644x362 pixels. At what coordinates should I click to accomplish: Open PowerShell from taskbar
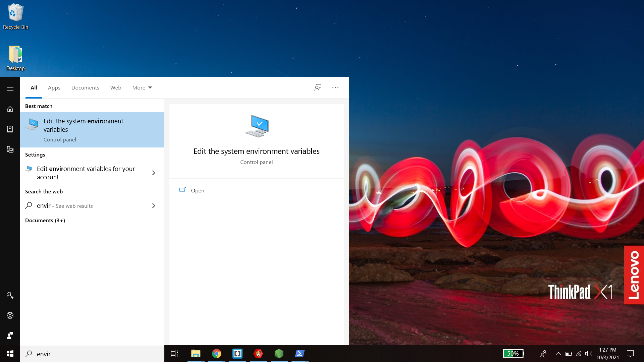(x=300, y=354)
